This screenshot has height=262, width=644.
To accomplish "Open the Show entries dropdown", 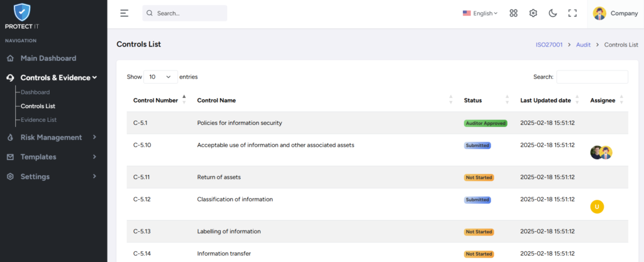I will click(x=160, y=77).
